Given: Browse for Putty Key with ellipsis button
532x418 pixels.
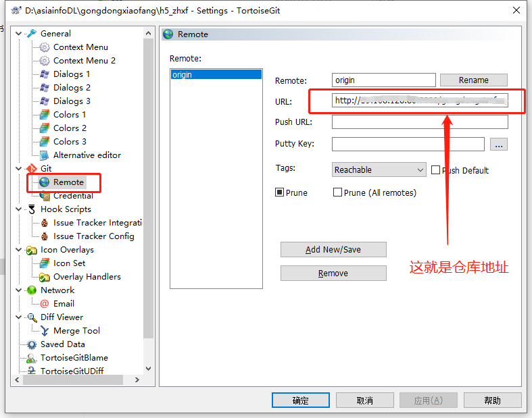Looking at the screenshot, I should [499, 145].
